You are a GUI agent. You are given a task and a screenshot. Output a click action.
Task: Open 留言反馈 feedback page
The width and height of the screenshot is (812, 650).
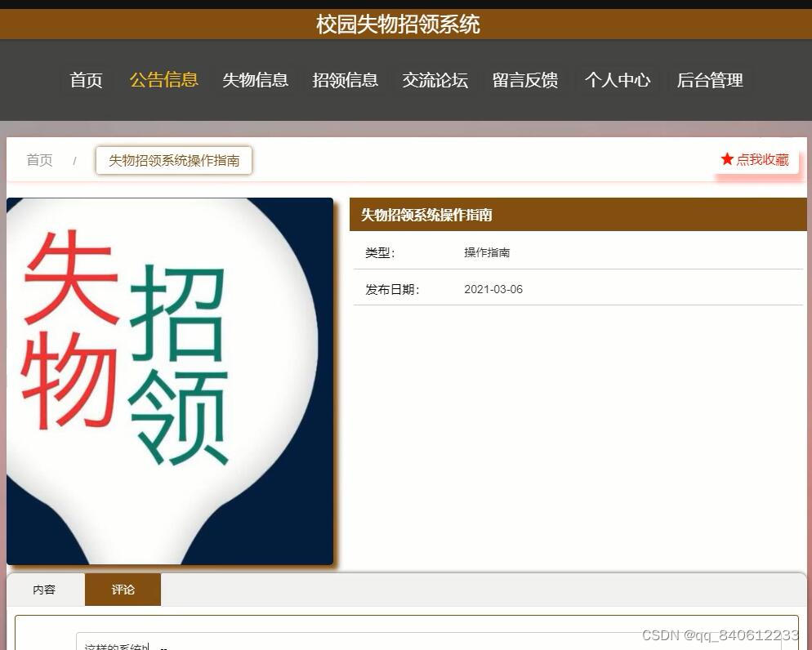524,80
